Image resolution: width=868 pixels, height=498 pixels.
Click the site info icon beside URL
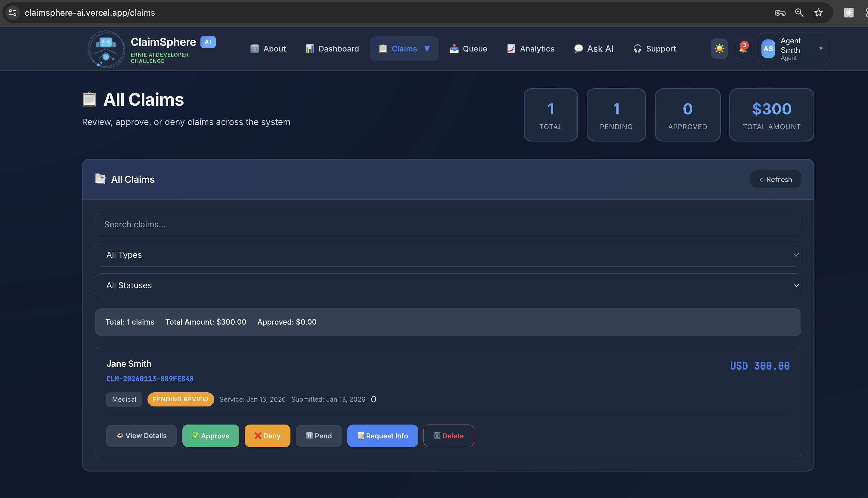[x=13, y=13]
